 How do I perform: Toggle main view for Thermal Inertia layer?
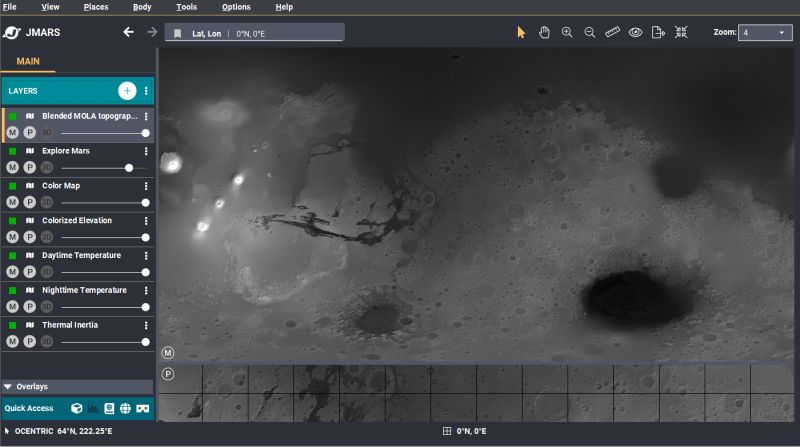(x=13, y=341)
